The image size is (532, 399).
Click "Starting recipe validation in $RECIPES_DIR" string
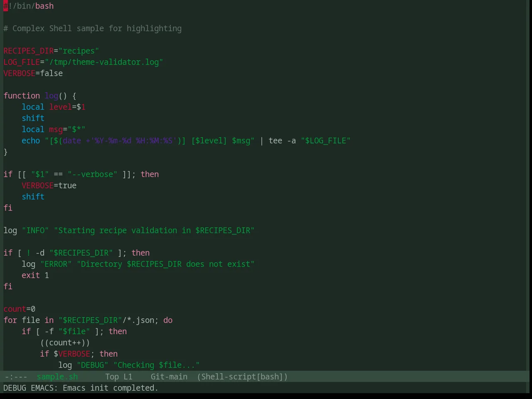(154, 231)
